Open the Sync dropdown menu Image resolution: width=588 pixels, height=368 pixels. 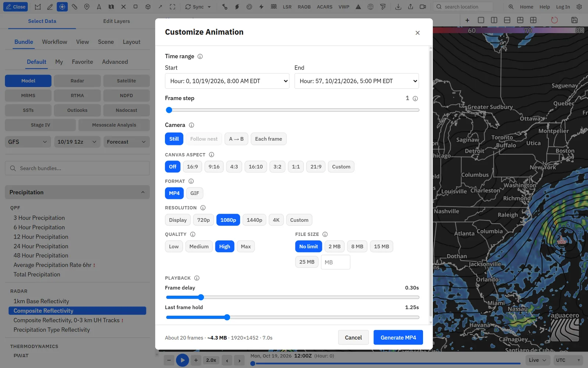coord(198,7)
